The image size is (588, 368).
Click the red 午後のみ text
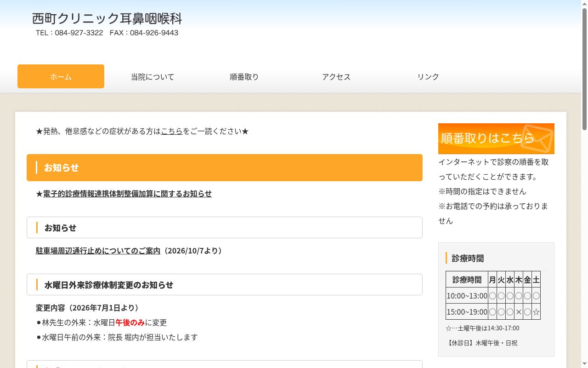(130, 322)
